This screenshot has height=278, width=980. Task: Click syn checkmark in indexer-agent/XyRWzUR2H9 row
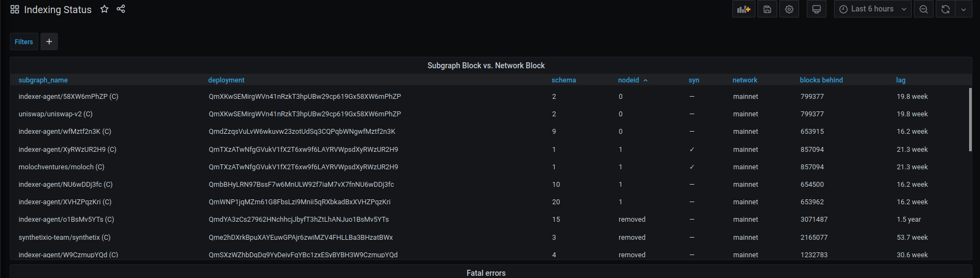click(x=692, y=150)
